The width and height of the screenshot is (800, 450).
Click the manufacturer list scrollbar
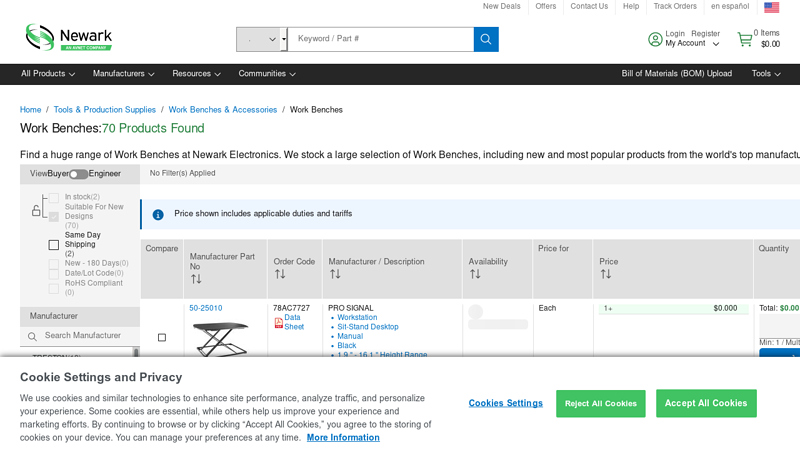tap(136, 352)
